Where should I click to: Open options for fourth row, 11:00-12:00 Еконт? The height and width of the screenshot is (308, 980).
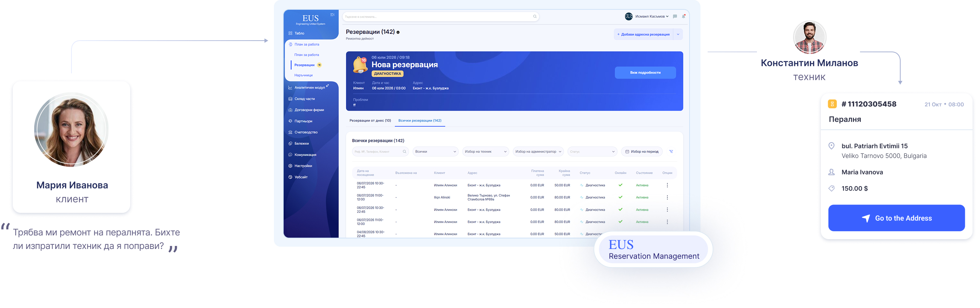tap(667, 222)
